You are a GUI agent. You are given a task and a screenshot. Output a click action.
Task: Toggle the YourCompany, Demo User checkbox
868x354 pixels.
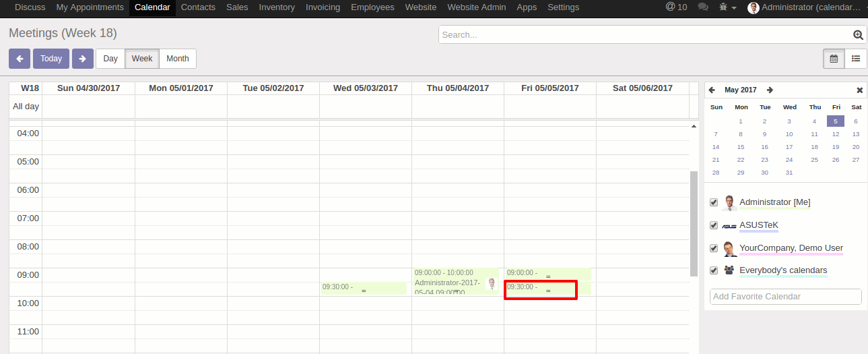(714, 248)
